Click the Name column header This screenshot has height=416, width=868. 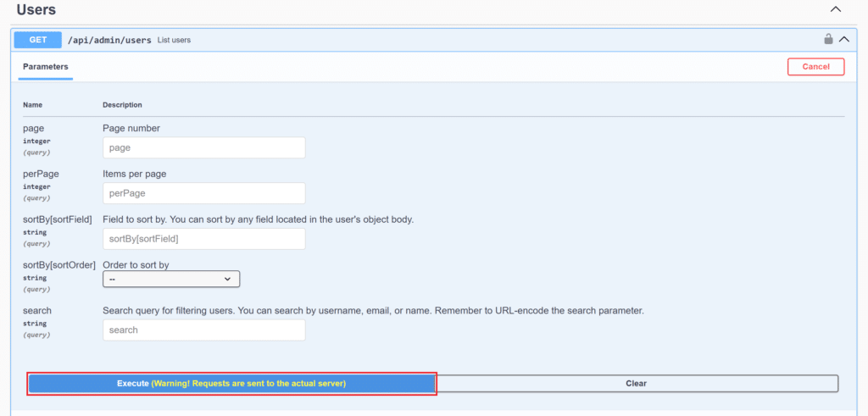(x=32, y=105)
